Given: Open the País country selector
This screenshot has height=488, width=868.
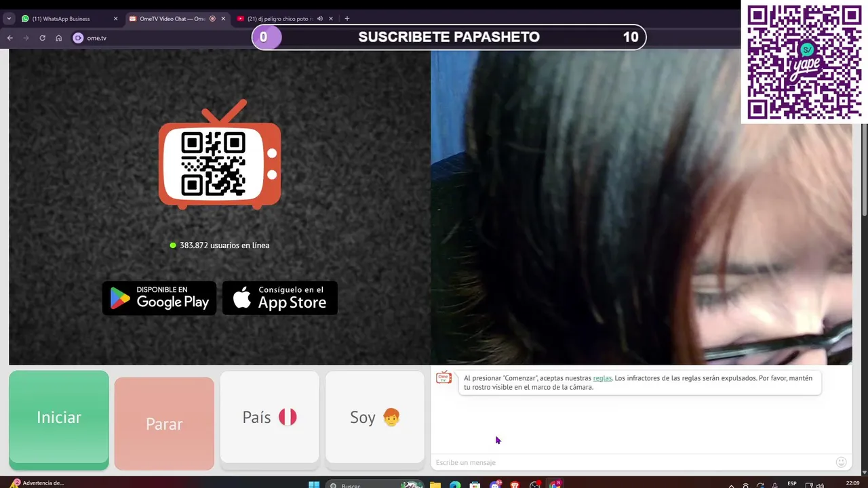Looking at the screenshot, I should [269, 420].
